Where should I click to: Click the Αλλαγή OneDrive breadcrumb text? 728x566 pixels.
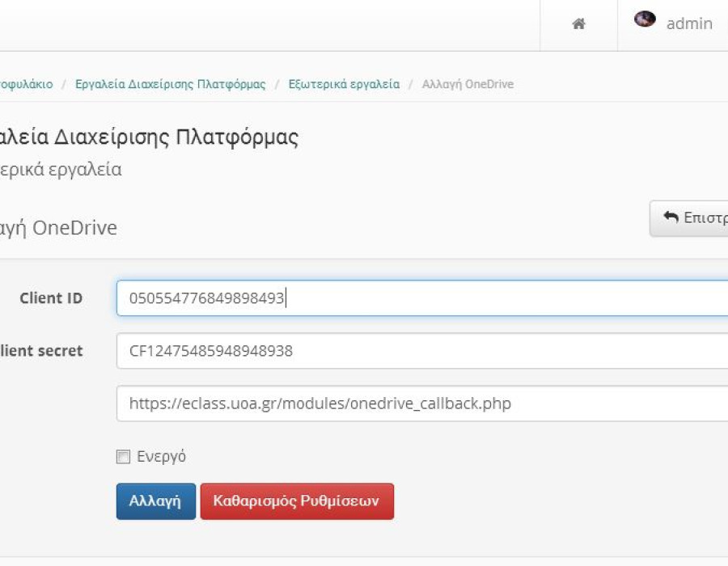click(468, 84)
